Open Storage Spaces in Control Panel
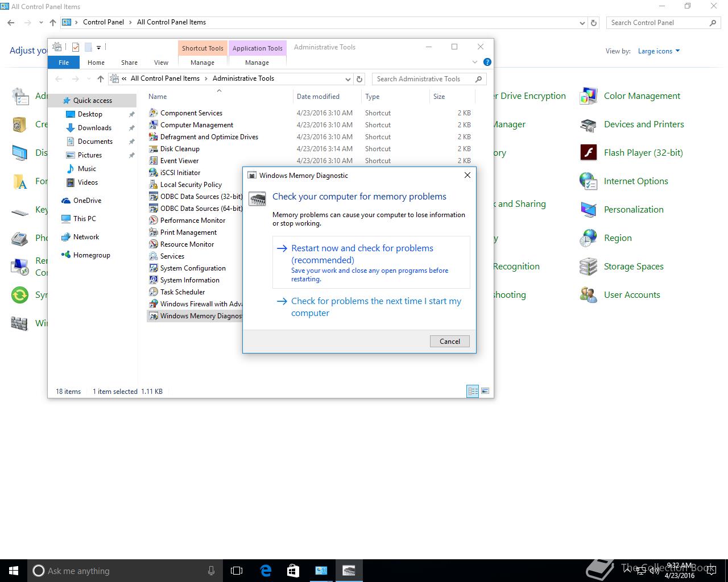728x582 pixels. click(621, 267)
